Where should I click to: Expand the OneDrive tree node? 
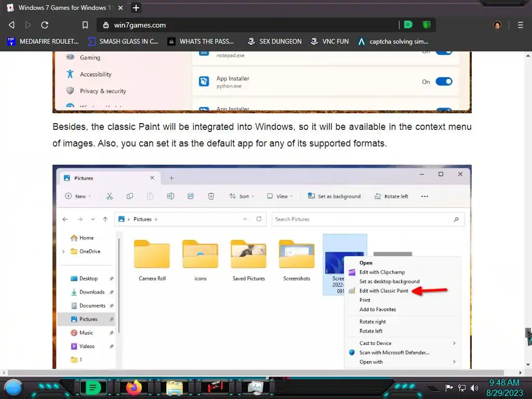pyautogui.click(x=63, y=251)
